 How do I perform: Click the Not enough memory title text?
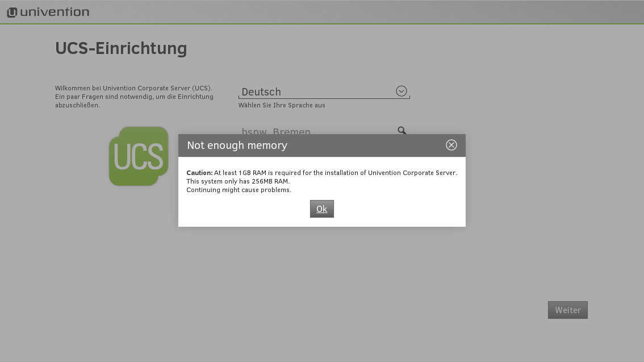pos(237,145)
